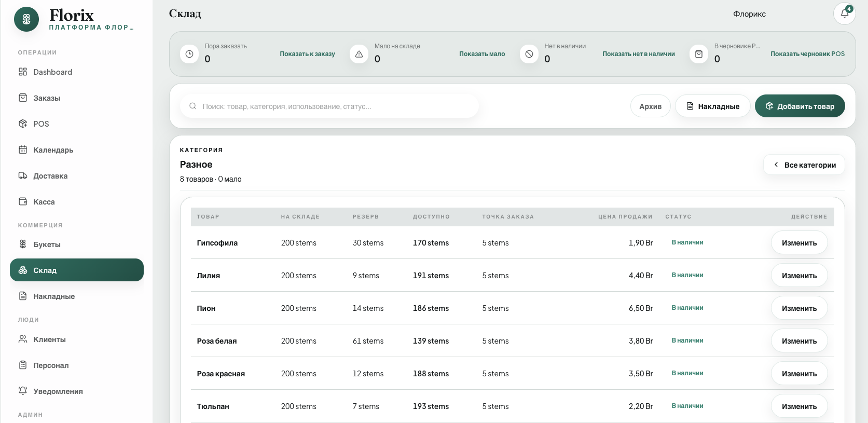The image size is (868, 423).
Task: Click the POS draft bag icon
Action: pos(699,54)
